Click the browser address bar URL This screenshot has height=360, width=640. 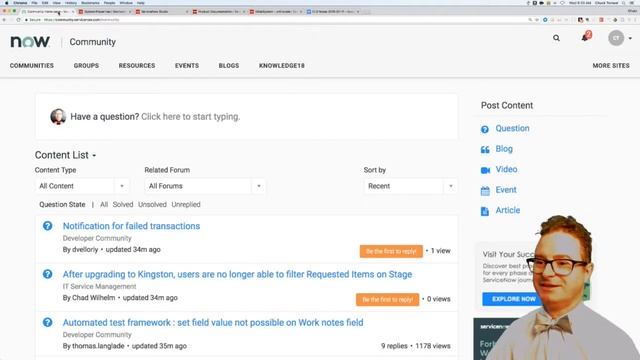(81, 20)
